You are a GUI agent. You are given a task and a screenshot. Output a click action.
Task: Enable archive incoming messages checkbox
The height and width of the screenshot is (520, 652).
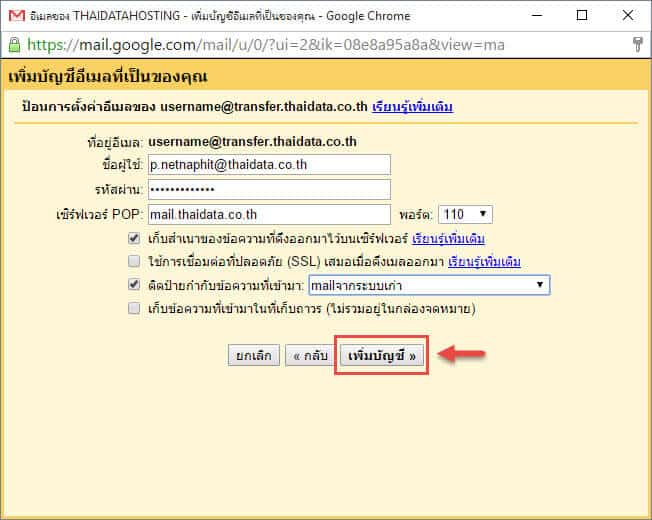pos(134,308)
